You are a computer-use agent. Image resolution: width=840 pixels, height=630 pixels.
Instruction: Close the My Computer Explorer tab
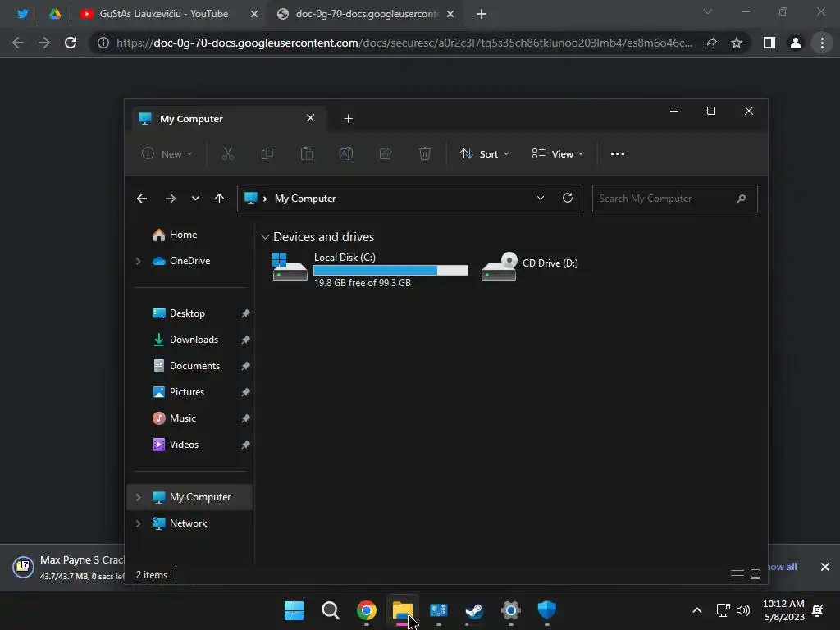(x=310, y=118)
